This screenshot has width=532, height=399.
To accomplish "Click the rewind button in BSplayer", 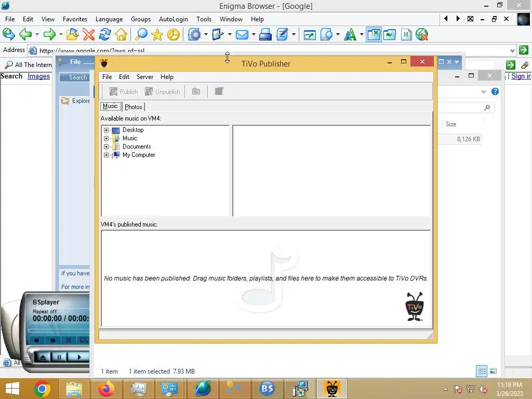I will click(x=36, y=340).
